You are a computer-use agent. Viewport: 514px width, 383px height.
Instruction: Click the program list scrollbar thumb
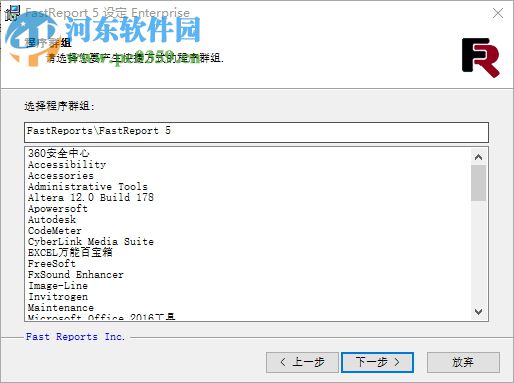[478, 183]
